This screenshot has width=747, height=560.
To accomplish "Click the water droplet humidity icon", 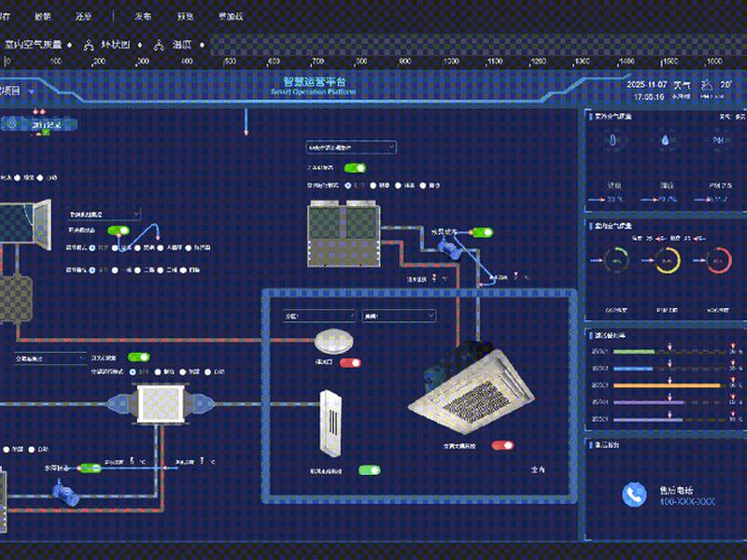I will click(x=665, y=141).
